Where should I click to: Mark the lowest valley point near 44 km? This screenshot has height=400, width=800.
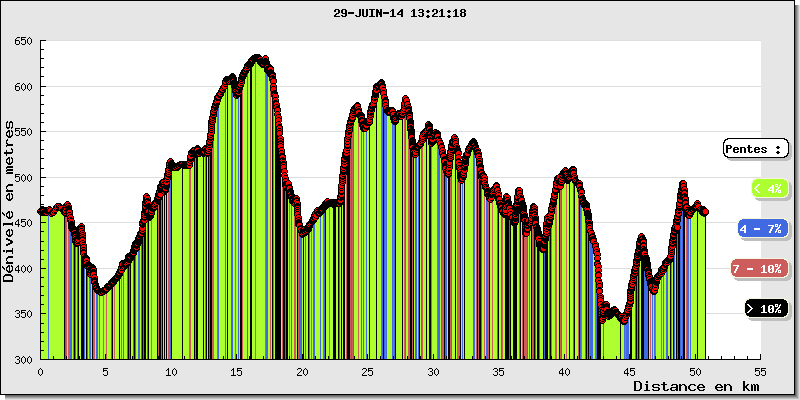(624, 320)
